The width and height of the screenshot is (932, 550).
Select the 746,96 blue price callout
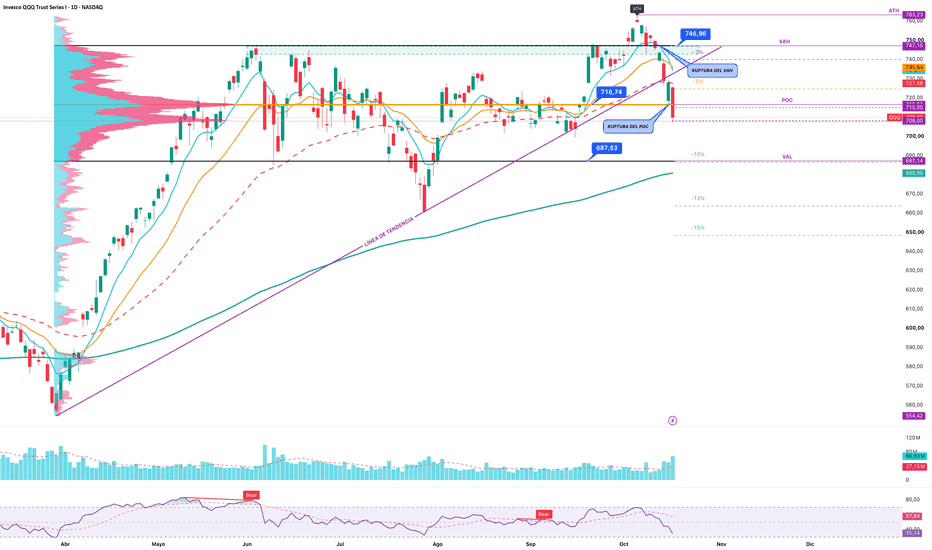click(x=695, y=34)
